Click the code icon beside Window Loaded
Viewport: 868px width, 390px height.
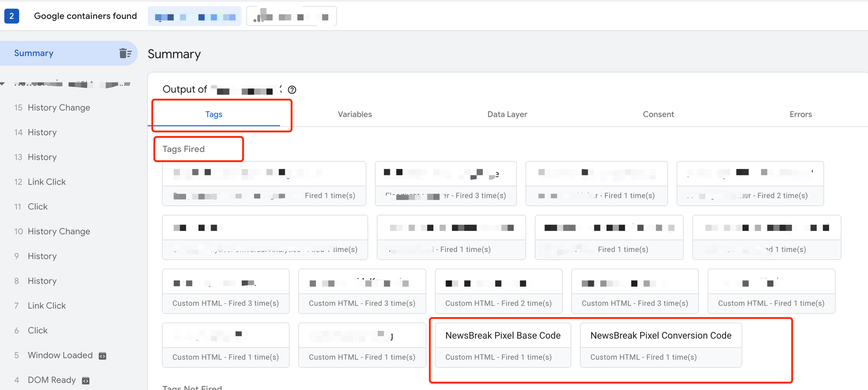point(102,355)
